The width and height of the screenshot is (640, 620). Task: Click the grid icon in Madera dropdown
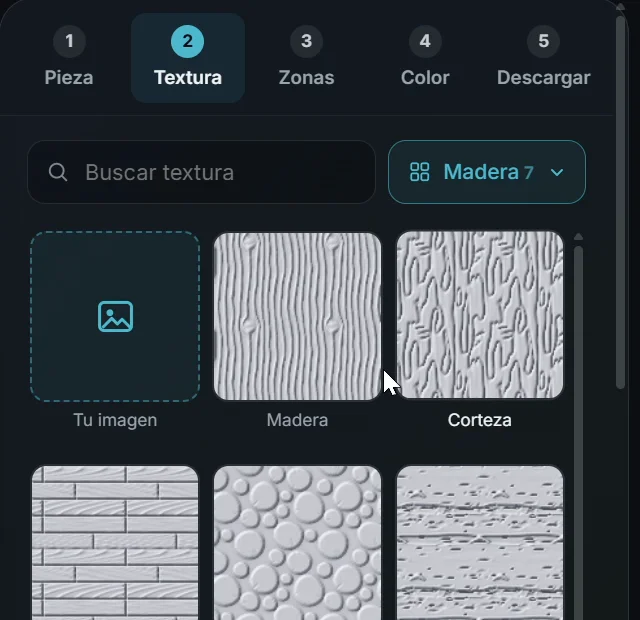click(x=420, y=172)
